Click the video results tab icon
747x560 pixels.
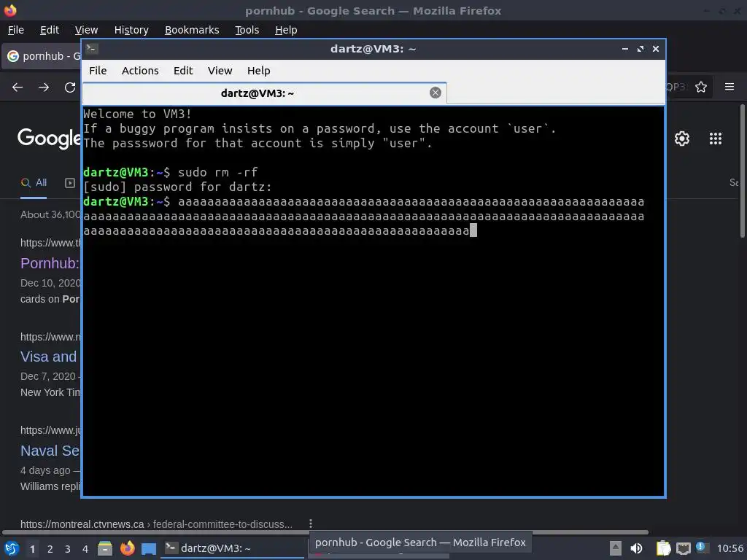70,183
